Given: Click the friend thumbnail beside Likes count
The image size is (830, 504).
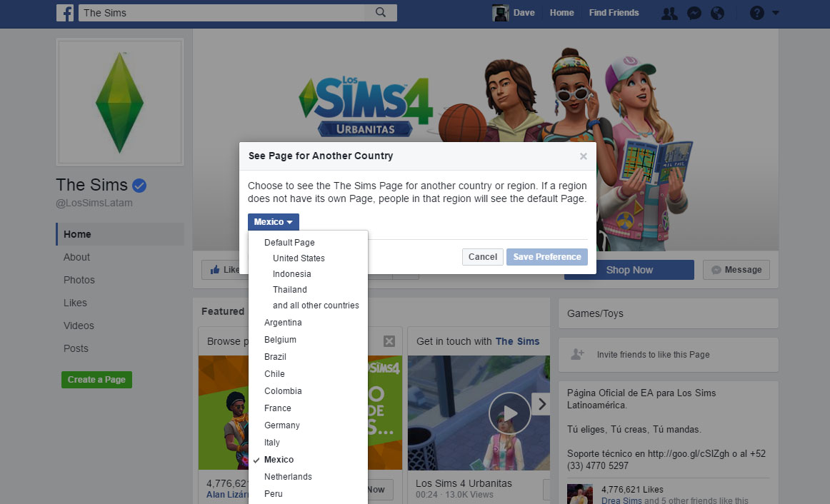Looking at the screenshot, I should 580,494.
